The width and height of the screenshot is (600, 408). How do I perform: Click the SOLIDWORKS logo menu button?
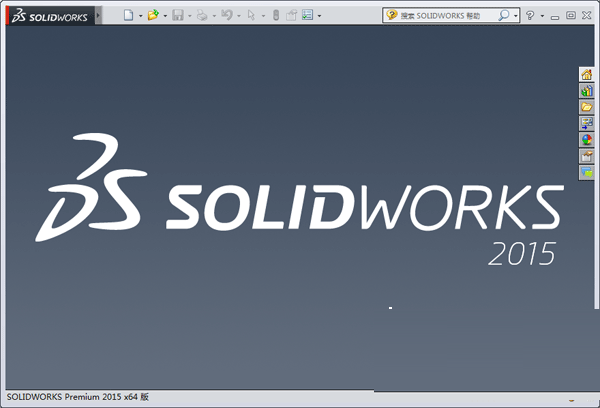50,16
